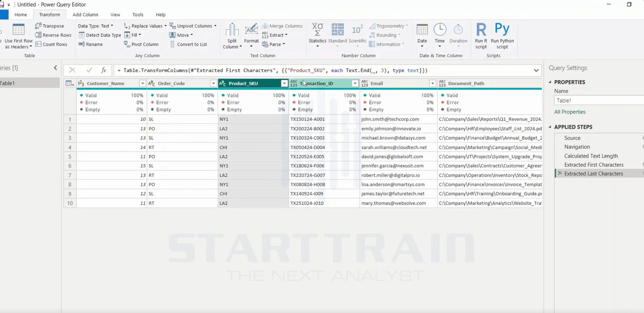The height and width of the screenshot is (313, 644).
Task: Select the Navigation applied step
Action: 577,147
